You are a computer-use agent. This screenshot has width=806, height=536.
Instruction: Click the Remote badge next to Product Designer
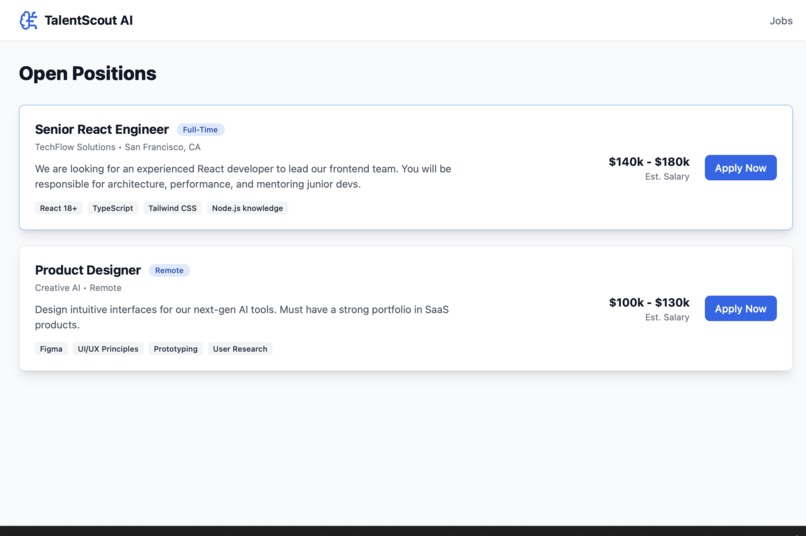coord(169,270)
